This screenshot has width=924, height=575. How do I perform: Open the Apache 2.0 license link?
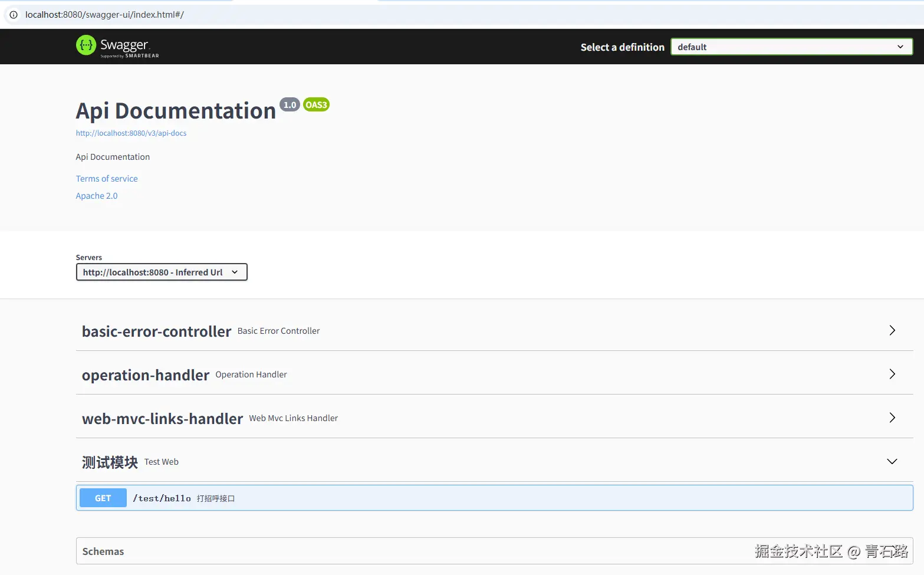(x=96, y=195)
